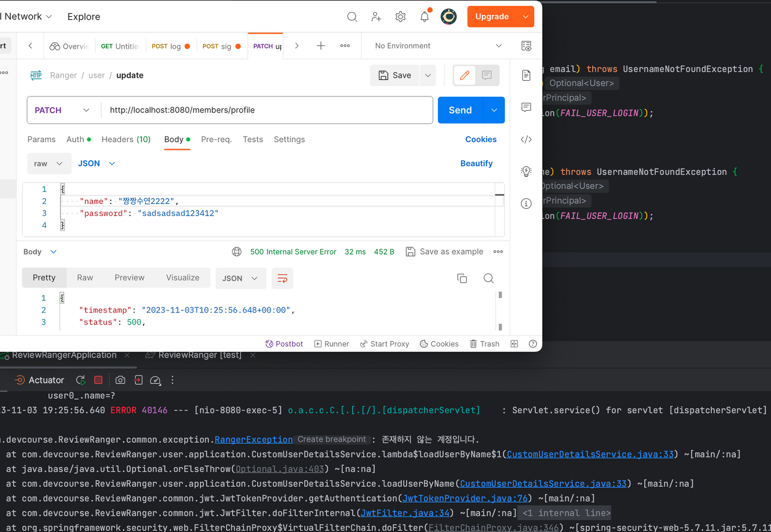
Task: Open the Runner in footer
Action: (331, 344)
